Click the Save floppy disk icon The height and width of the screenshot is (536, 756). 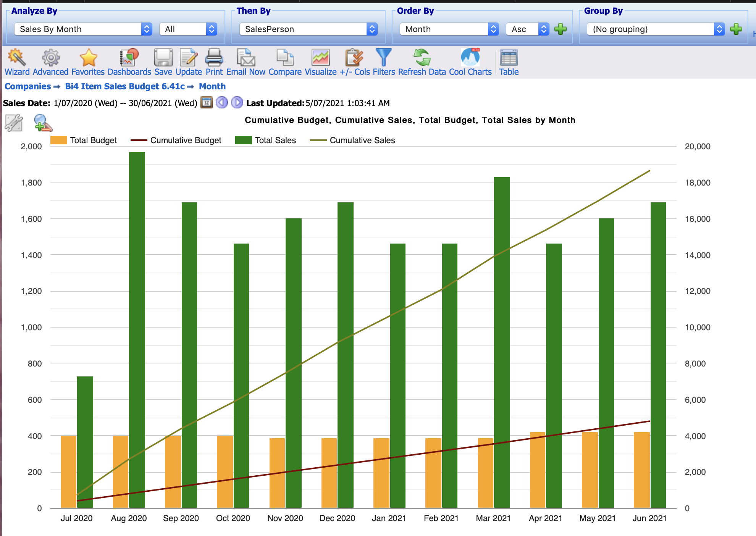[163, 58]
